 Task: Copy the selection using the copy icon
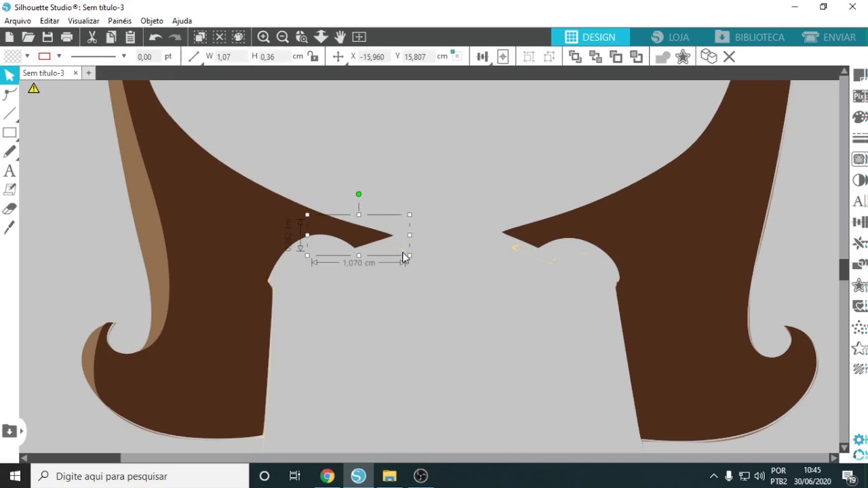(111, 37)
